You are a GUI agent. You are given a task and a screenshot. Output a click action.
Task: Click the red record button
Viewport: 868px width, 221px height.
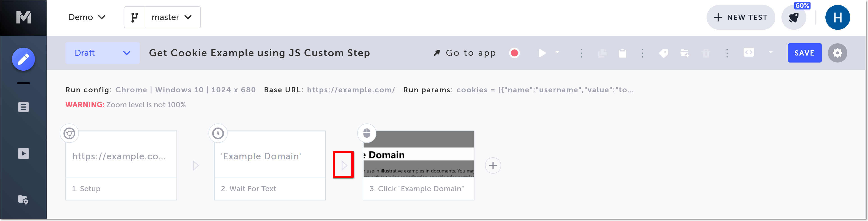[x=514, y=53]
